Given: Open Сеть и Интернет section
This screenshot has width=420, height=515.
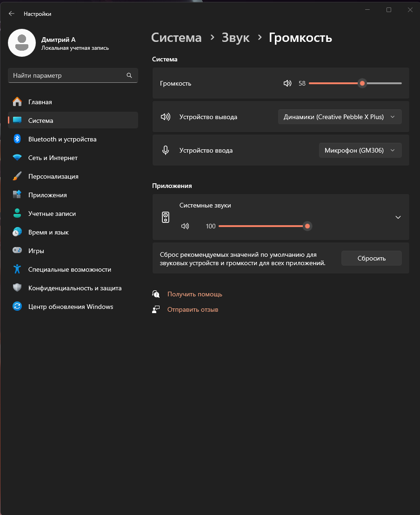Looking at the screenshot, I should click(53, 158).
